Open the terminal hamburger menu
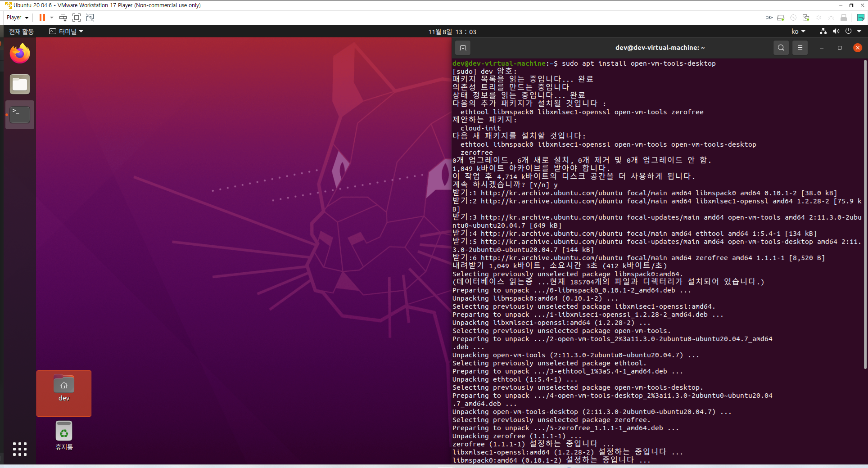This screenshot has width=868, height=468. [800, 48]
